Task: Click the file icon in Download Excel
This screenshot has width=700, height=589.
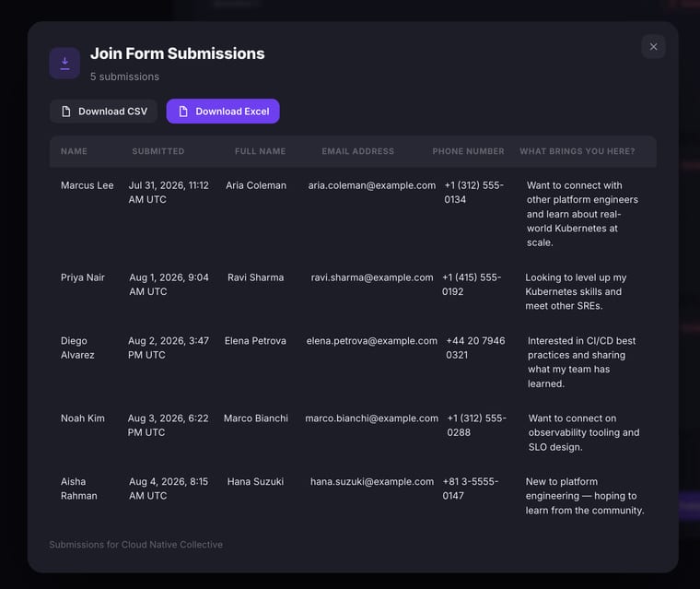Action: (x=183, y=112)
